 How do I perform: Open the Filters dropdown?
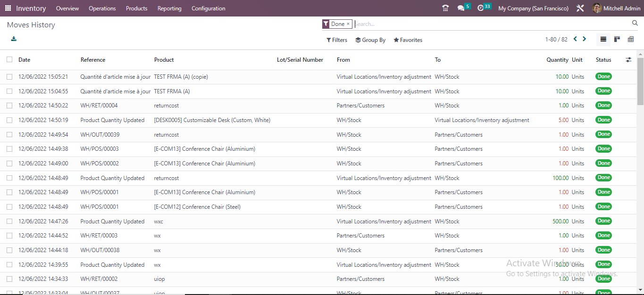tap(336, 40)
